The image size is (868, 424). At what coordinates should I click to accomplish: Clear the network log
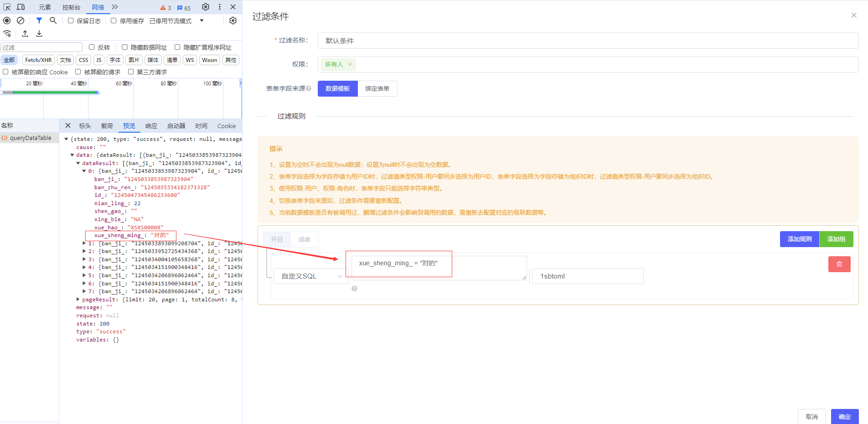pos(21,21)
